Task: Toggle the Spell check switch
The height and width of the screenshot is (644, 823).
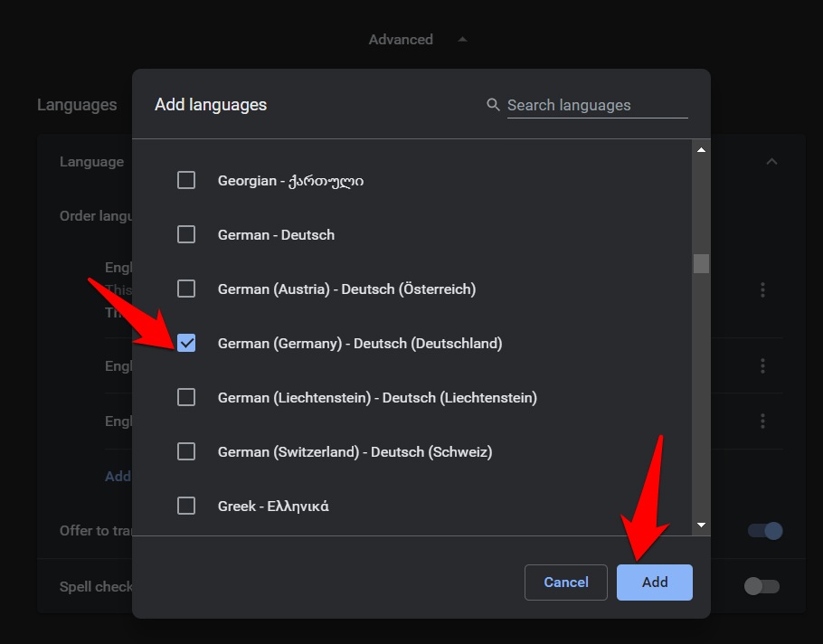Action: (761, 586)
